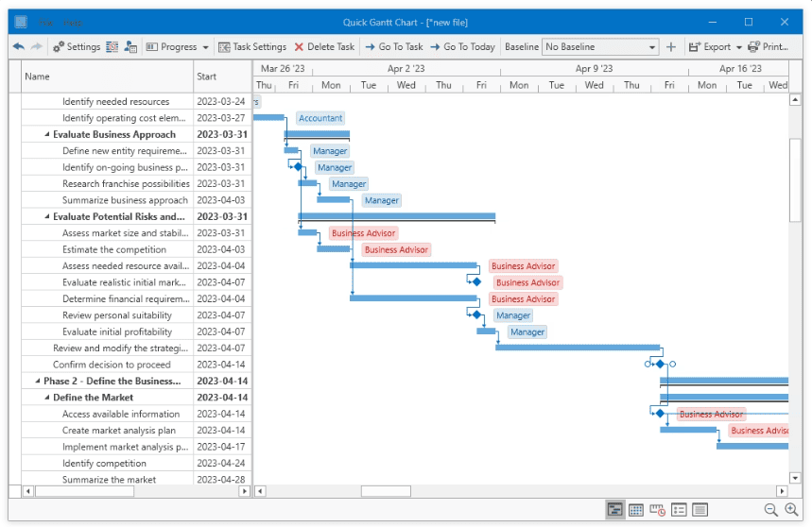812x527 pixels.
Task: Collapse Evaluate Potential Risks group
Action: point(47,216)
